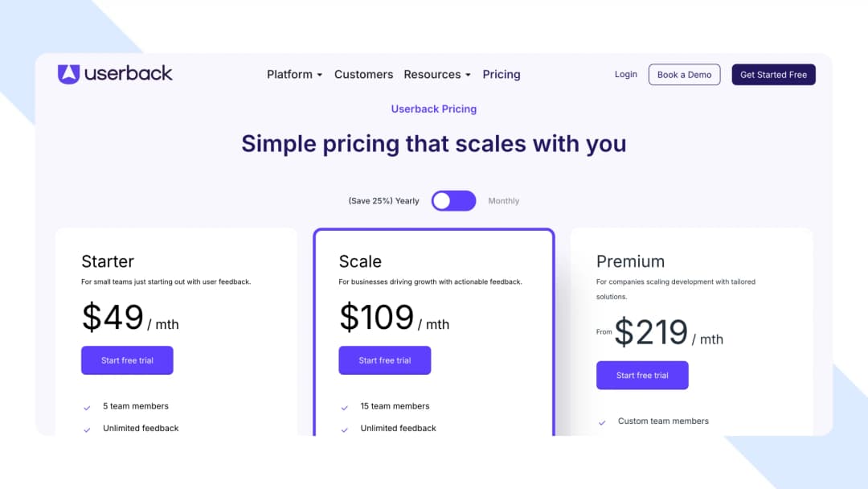Click Login in the top navigation

click(625, 74)
